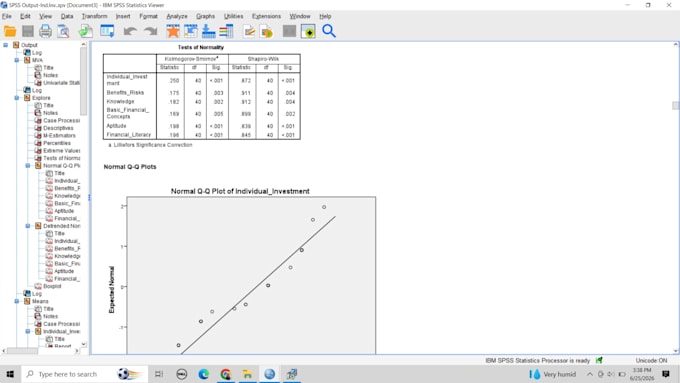Open Microsoft Edge from the taskbar
Image resolution: width=680 pixels, height=383 pixels.
click(203, 374)
